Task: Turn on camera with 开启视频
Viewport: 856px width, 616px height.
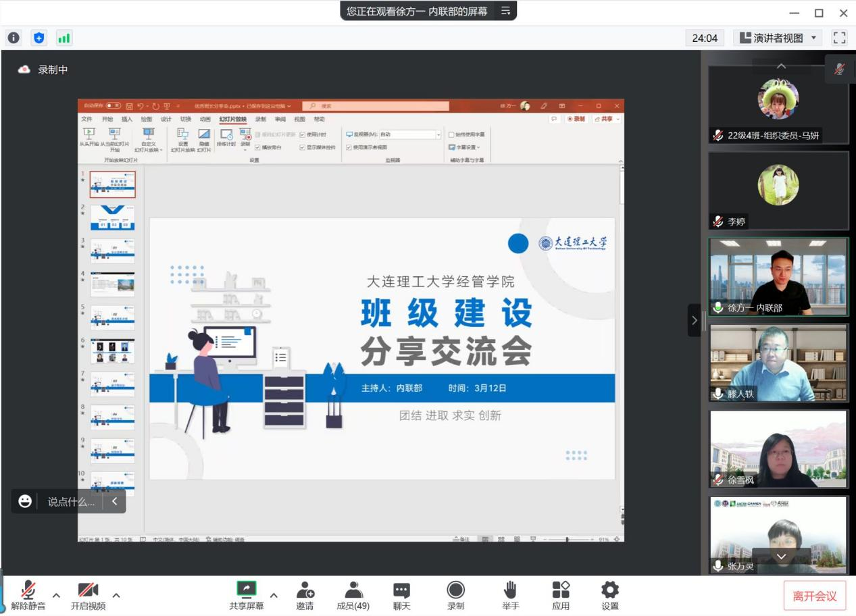Action: (88, 595)
